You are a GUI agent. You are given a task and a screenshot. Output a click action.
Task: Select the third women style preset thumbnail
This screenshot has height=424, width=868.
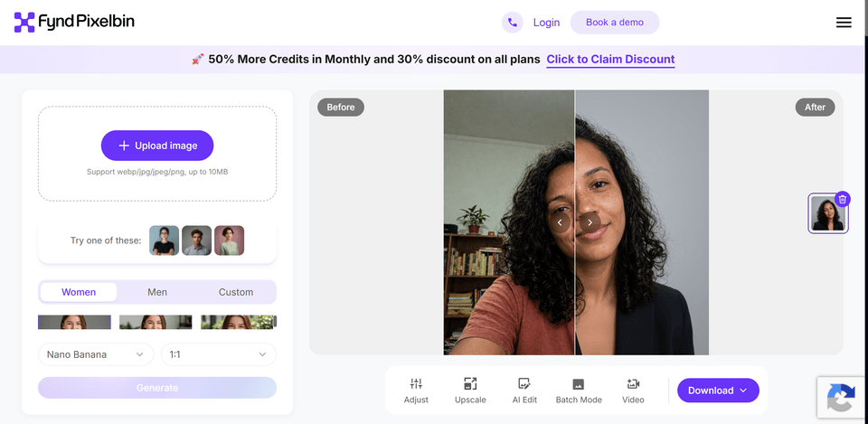coord(237,322)
